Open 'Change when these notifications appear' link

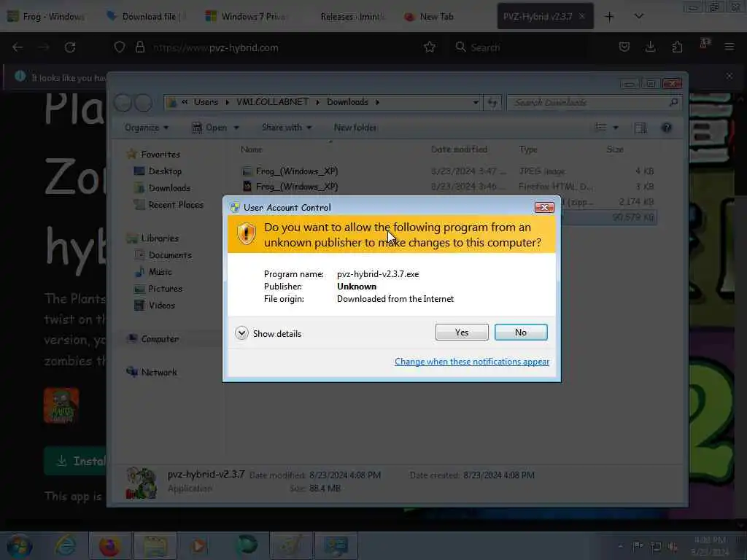coord(472,362)
